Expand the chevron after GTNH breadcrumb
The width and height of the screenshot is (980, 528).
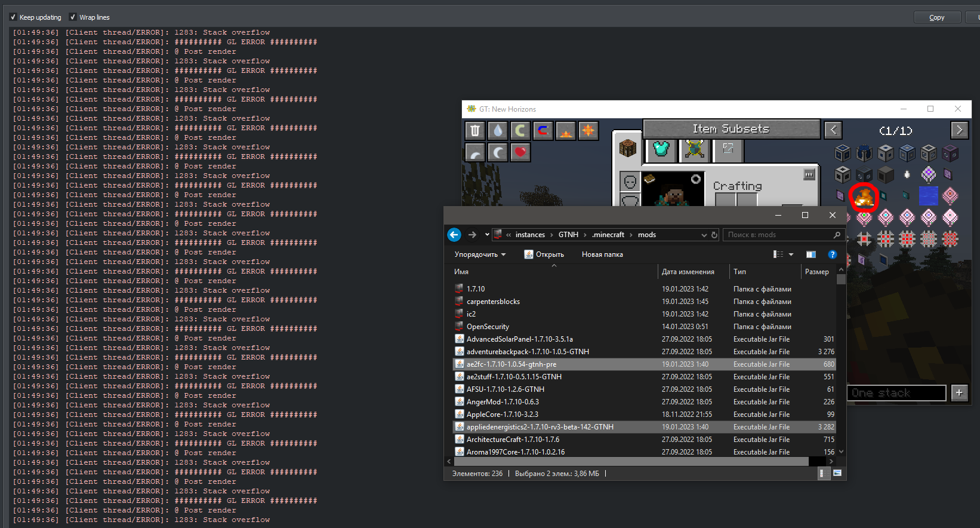coord(585,235)
